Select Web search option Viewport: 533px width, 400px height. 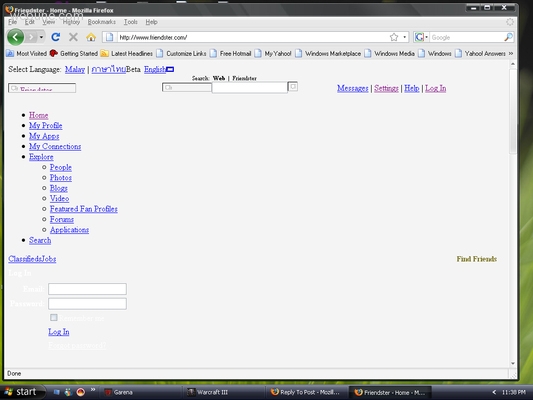(x=219, y=78)
